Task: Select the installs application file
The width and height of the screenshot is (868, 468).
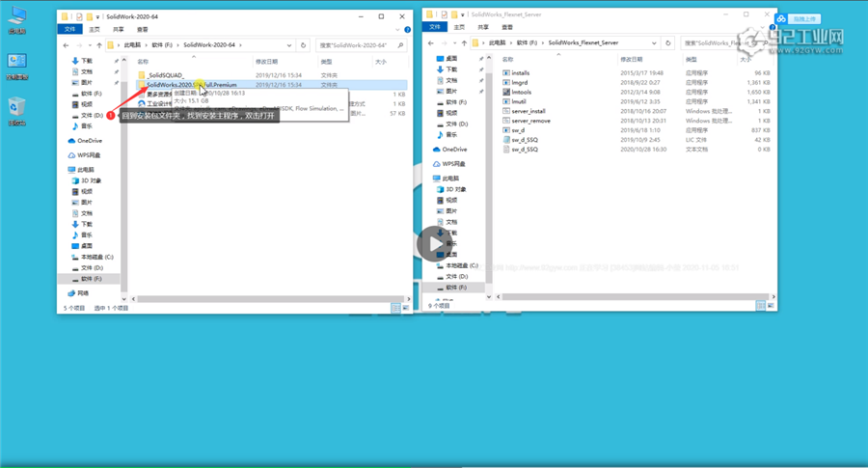Action: pos(516,72)
